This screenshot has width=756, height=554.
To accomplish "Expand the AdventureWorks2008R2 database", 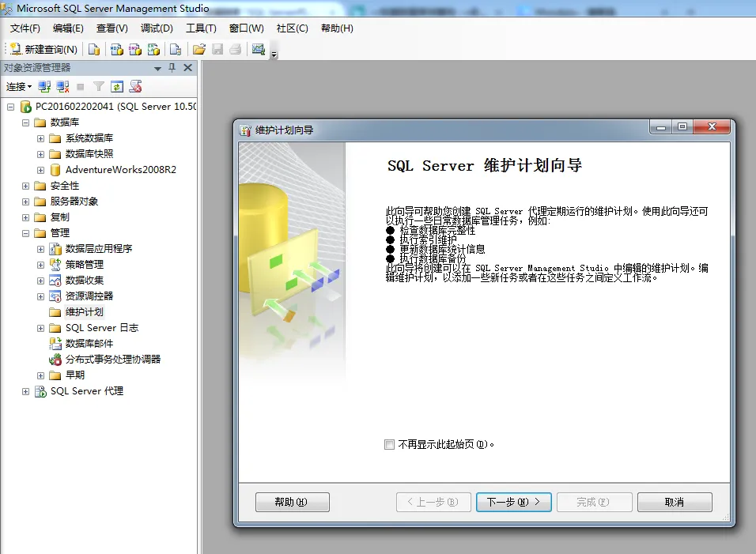I will [x=40, y=170].
